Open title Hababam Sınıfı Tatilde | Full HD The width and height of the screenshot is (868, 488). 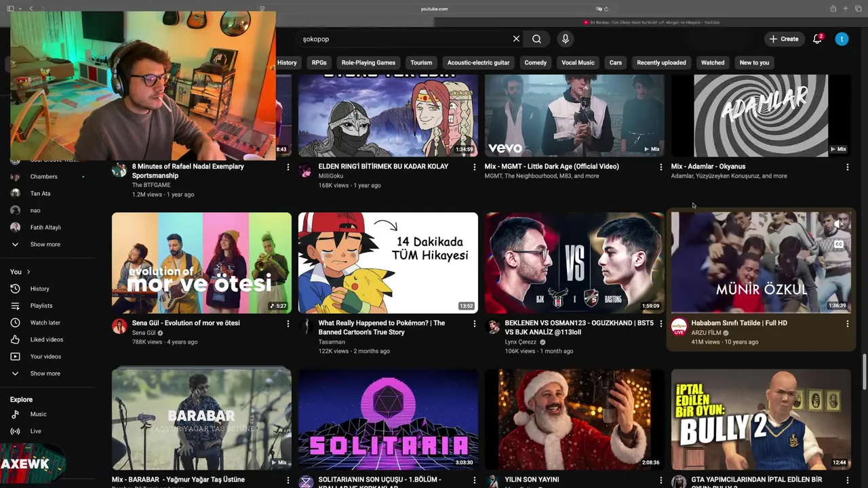[739, 323]
